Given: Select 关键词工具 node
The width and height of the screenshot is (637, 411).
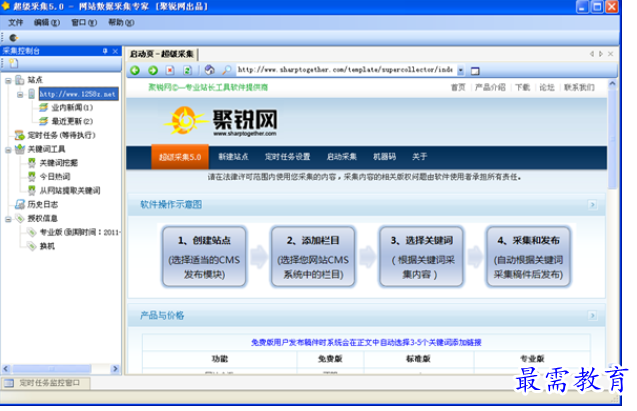Looking at the screenshot, I should point(46,149).
